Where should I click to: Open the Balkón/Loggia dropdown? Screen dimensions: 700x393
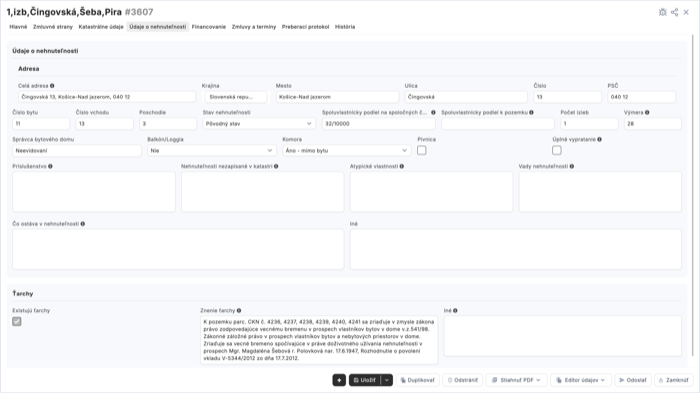tap(212, 151)
